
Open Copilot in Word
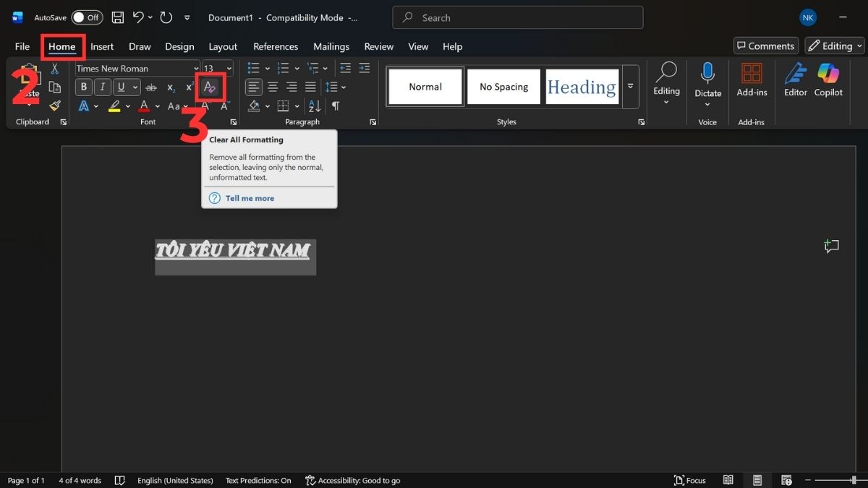827,80
